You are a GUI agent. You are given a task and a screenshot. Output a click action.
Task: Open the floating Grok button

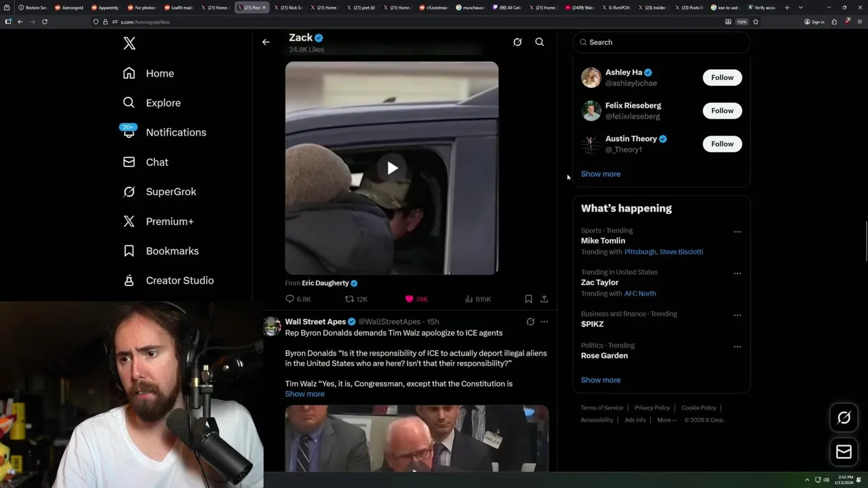tap(844, 418)
